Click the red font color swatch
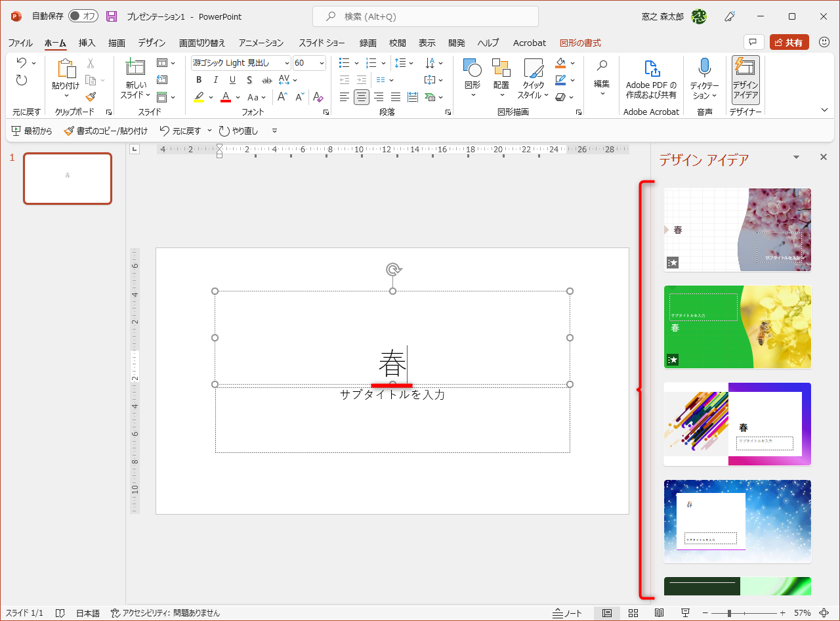The height and width of the screenshot is (621, 840). click(x=226, y=97)
